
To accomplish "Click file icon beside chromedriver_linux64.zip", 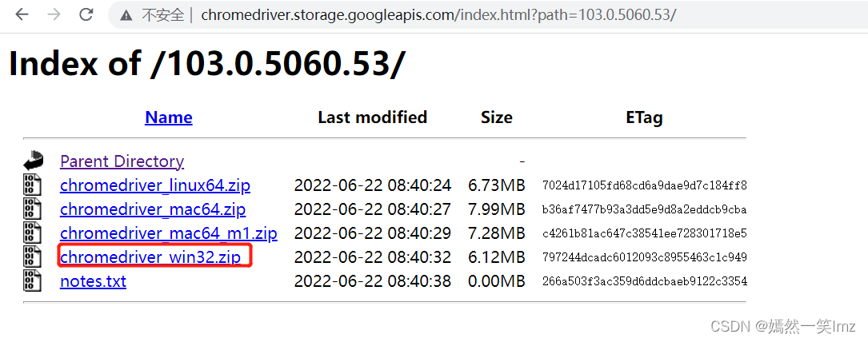I will [x=33, y=185].
